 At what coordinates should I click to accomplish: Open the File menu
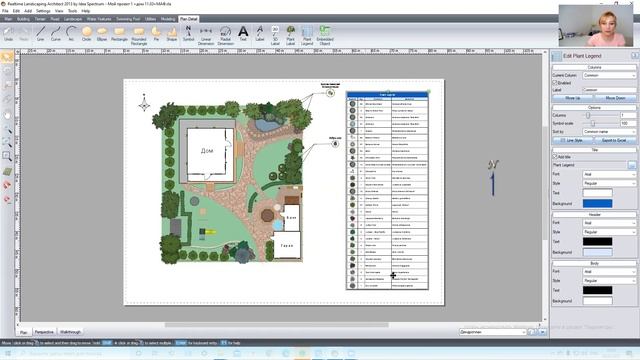click(x=5, y=11)
